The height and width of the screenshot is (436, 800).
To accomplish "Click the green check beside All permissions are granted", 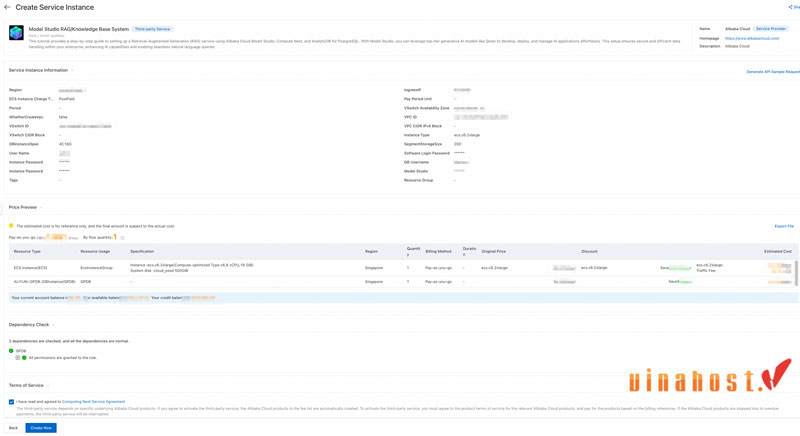I will point(24,358).
